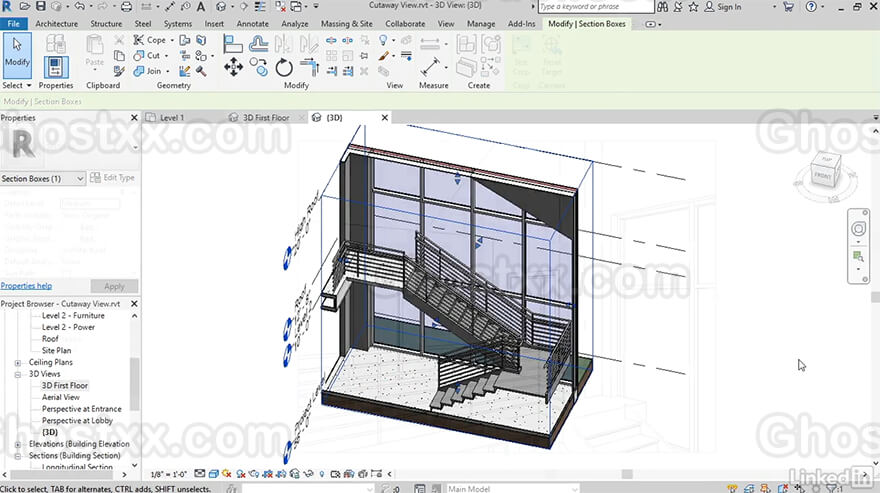Switch to the Level 1 view tab

172,117
